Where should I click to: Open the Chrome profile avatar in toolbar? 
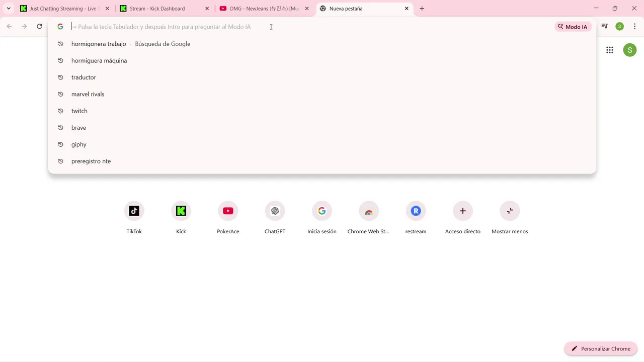[620, 27]
